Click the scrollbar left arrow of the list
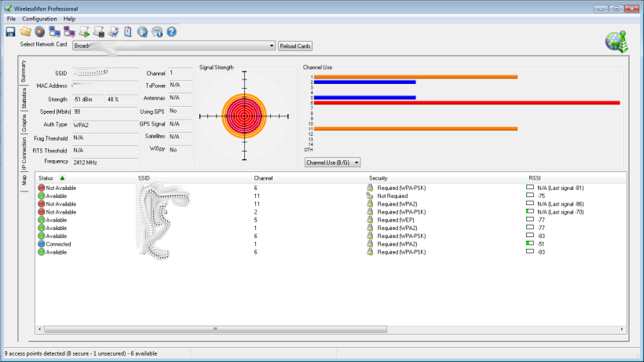 point(40,329)
